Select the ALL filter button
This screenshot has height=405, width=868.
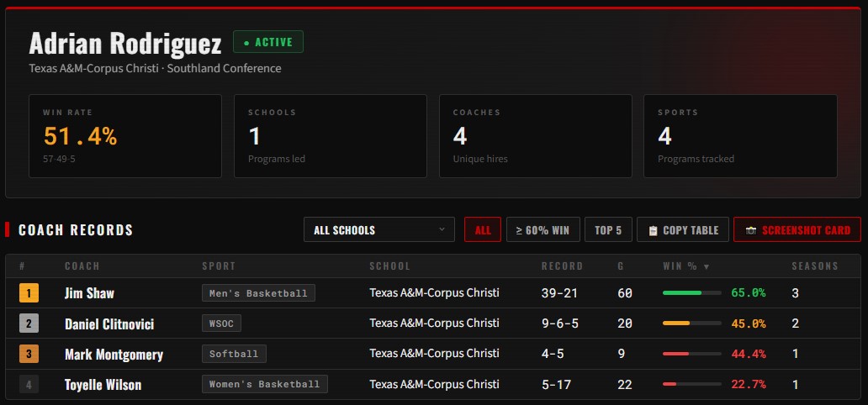pyautogui.click(x=483, y=229)
